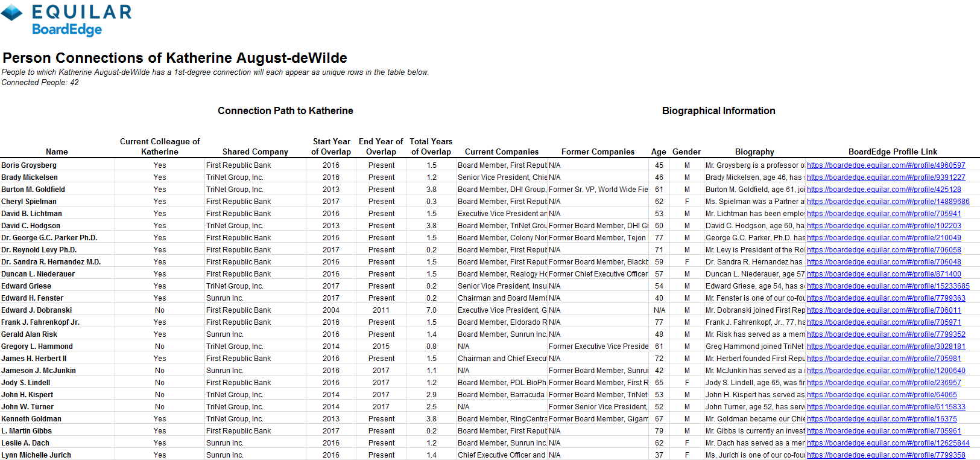Open Lynn Michelle Jurich's profile link

tap(886, 455)
